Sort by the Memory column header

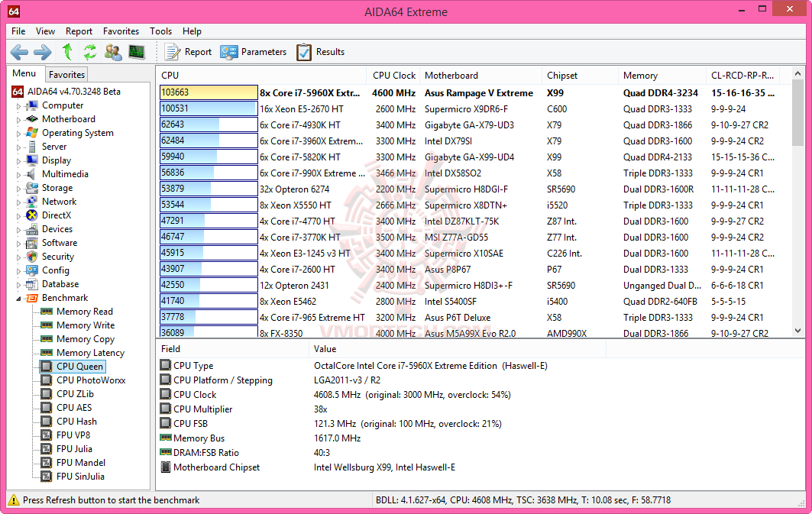point(662,75)
